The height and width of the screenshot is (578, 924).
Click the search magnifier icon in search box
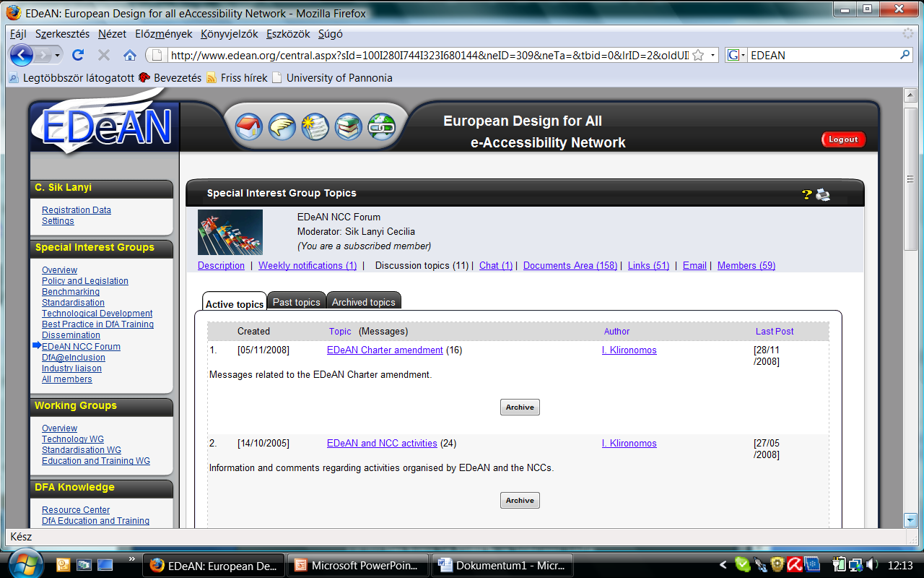[905, 55]
